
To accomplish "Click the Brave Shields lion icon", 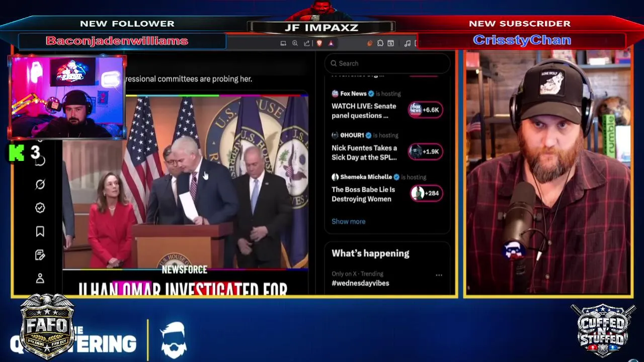I will coord(319,43).
